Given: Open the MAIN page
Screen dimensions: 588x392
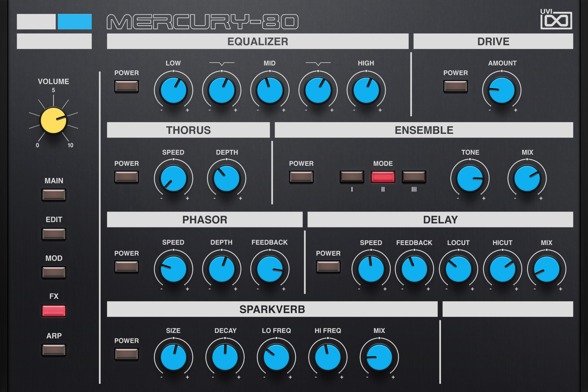Looking at the screenshot, I should tap(53, 195).
